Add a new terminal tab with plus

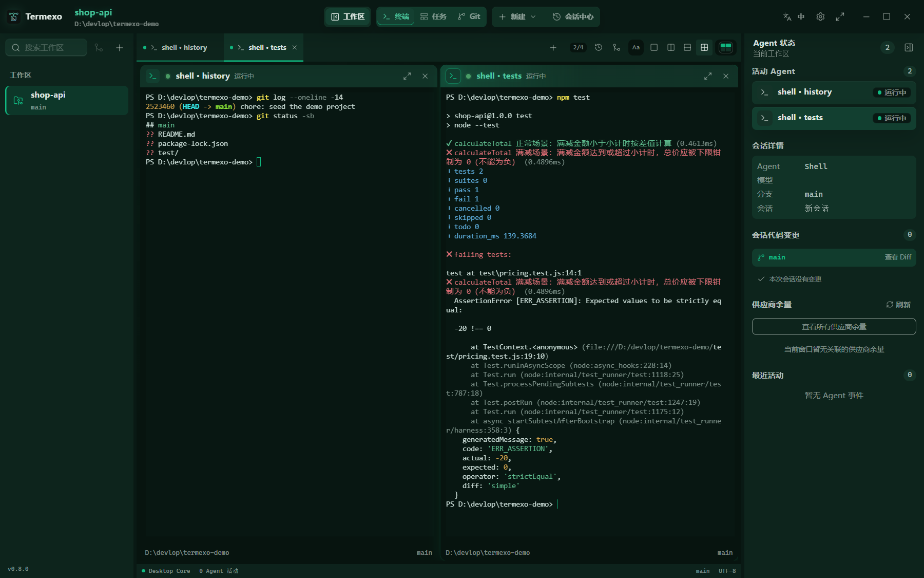553,48
